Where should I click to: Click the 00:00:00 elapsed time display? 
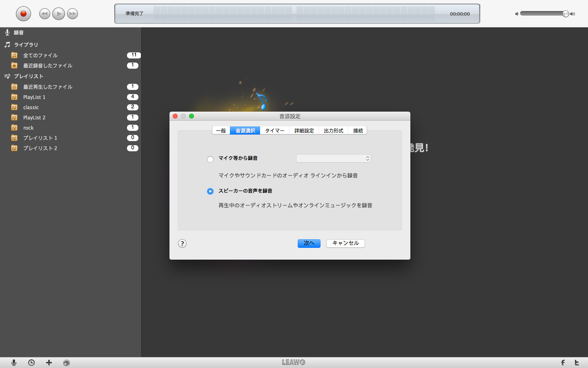click(460, 14)
